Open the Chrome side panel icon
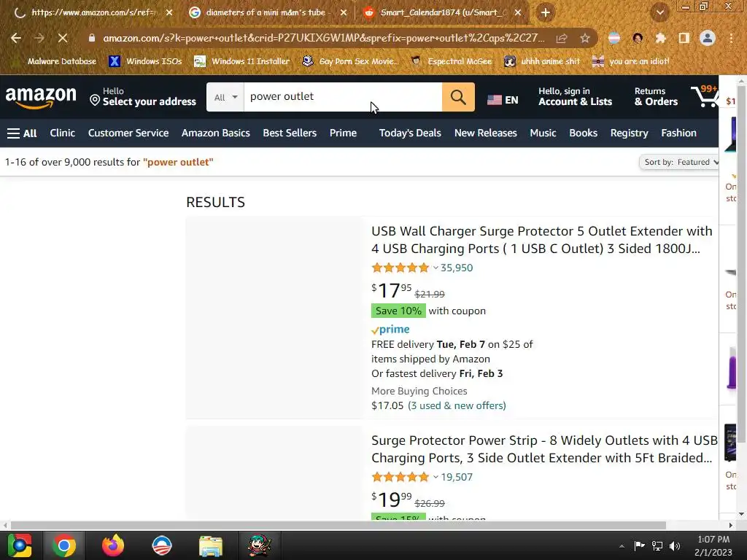The image size is (747, 560). point(684,38)
